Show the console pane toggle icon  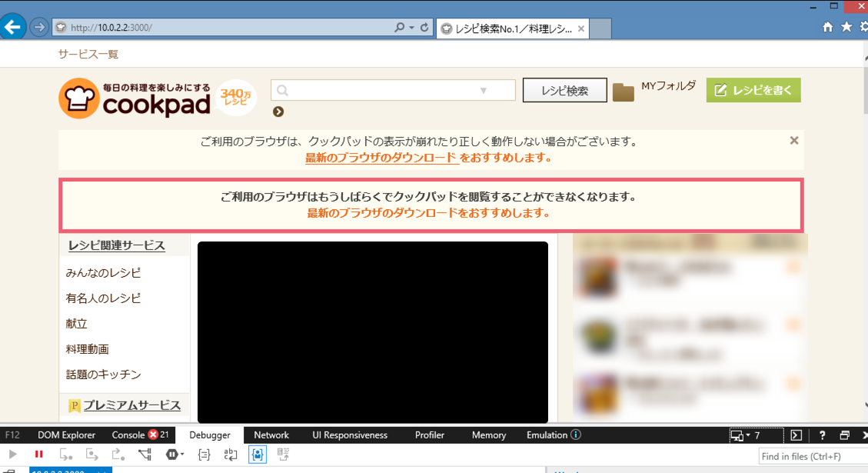796,436
